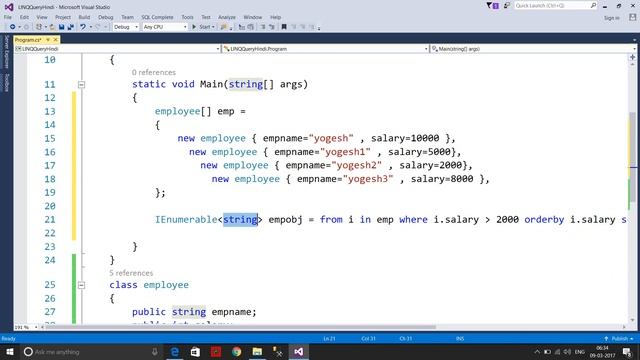Open the Server Explorer side panel
The height and width of the screenshot is (360, 640).
(x=6, y=52)
